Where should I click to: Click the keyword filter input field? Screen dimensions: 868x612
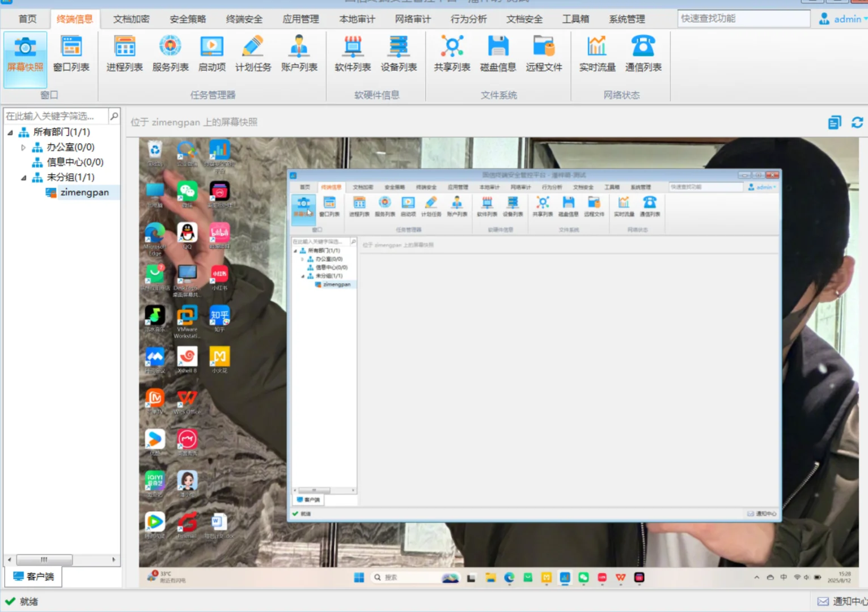click(56, 116)
